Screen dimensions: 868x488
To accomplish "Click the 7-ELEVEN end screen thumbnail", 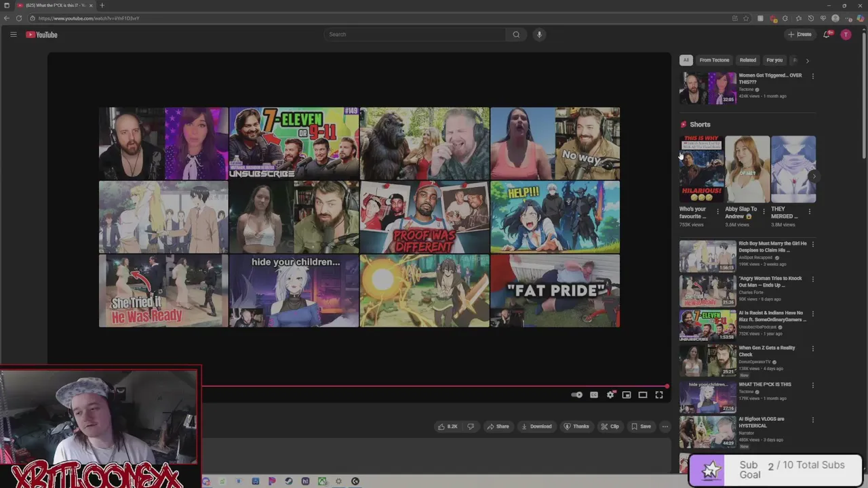I will [x=294, y=143].
